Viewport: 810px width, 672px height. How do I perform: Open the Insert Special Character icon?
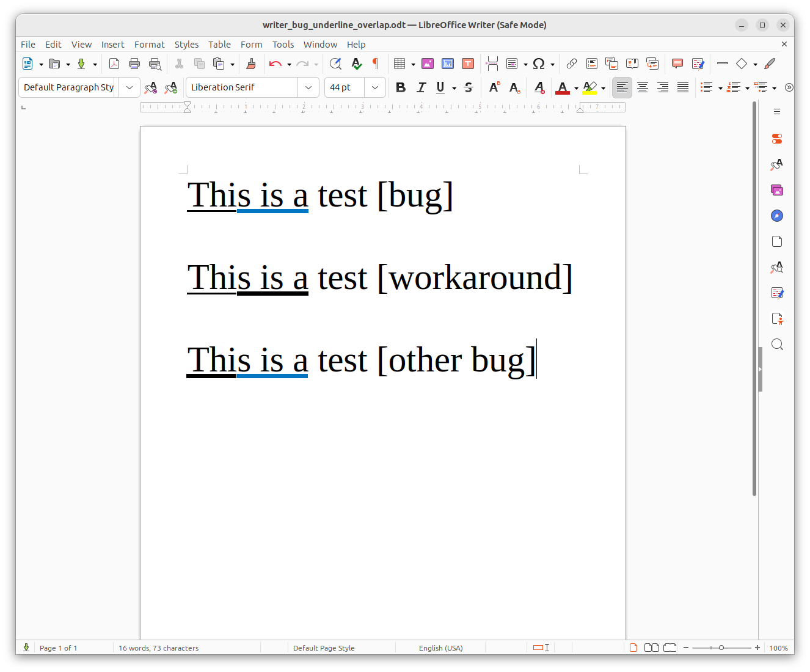tap(538, 64)
